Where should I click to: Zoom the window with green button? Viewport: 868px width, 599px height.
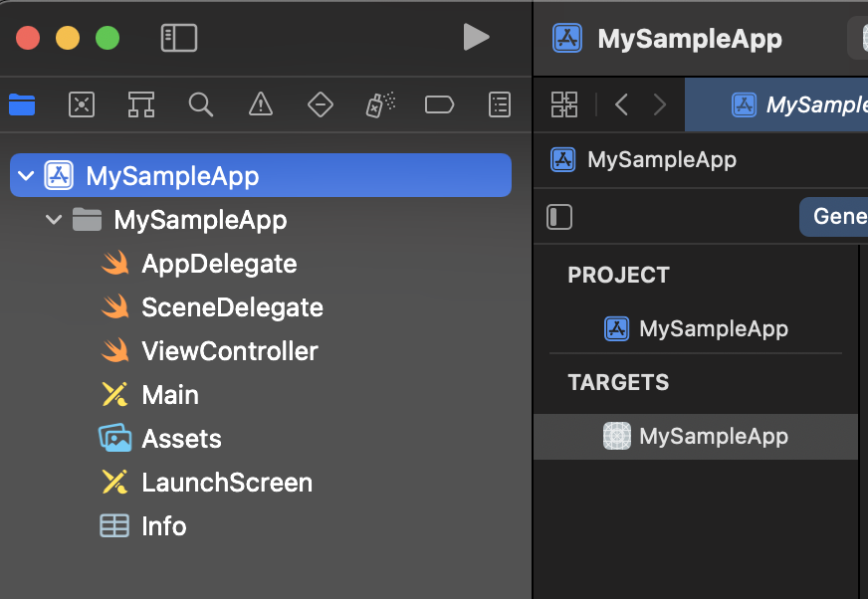(108, 38)
